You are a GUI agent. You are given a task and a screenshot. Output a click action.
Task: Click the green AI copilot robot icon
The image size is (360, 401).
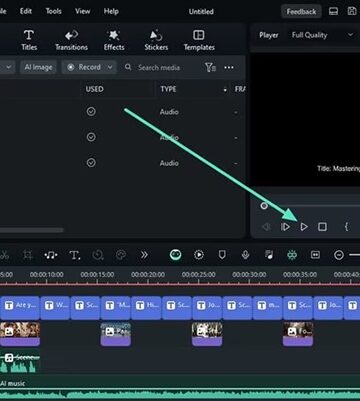point(176,255)
